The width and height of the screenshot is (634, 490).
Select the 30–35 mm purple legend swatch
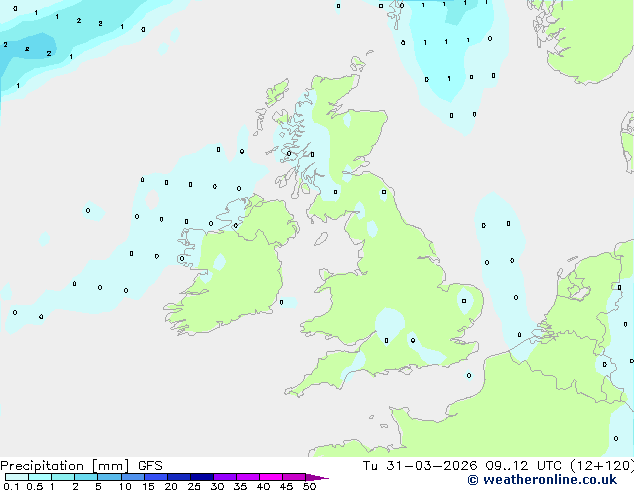pyautogui.click(x=224, y=477)
